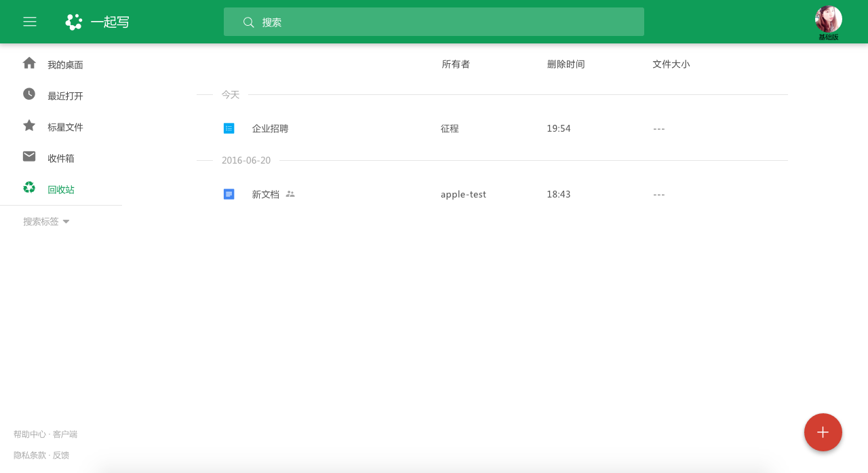Click the 一起写 logo icon
The image size is (868, 473).
coord(74,22)
